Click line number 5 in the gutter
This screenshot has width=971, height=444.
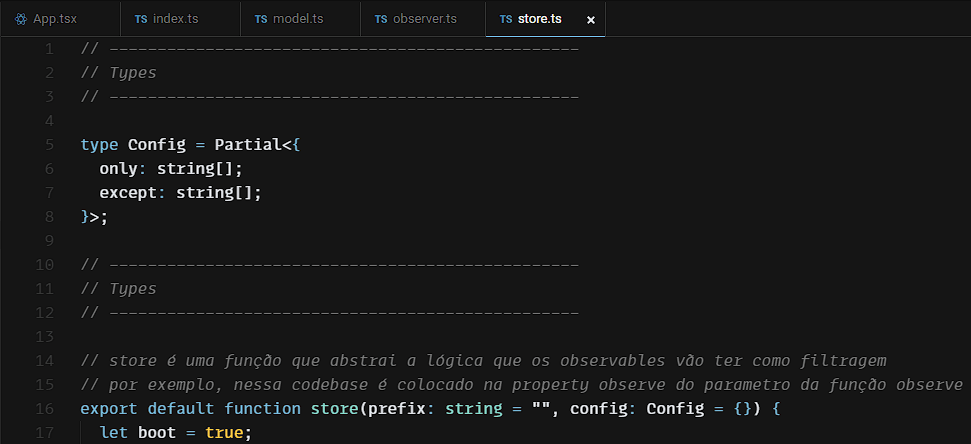tap(49, 145)
